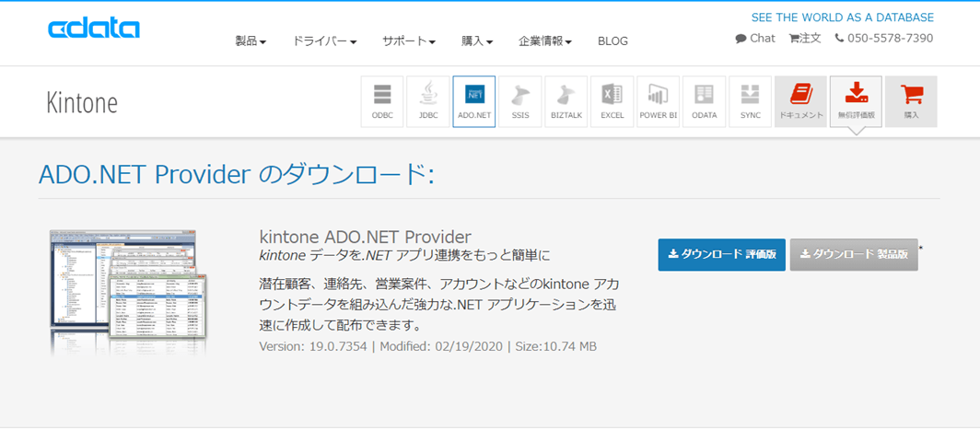The height and width of the screenshot is (442, 980).
Task: Open the Excel add-in icon
Action: (x=612, y=101)
